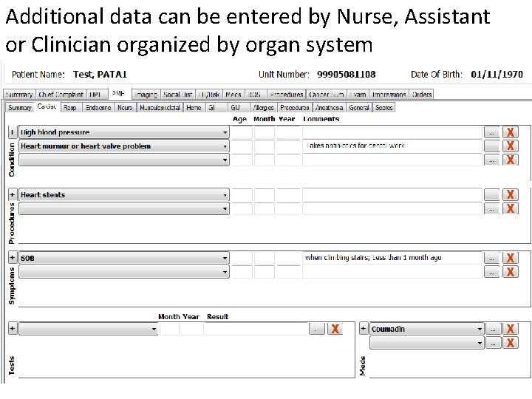Open the Allergies sub-tab
This screenshot has height=399, width=532.
[x=263, y=108]
